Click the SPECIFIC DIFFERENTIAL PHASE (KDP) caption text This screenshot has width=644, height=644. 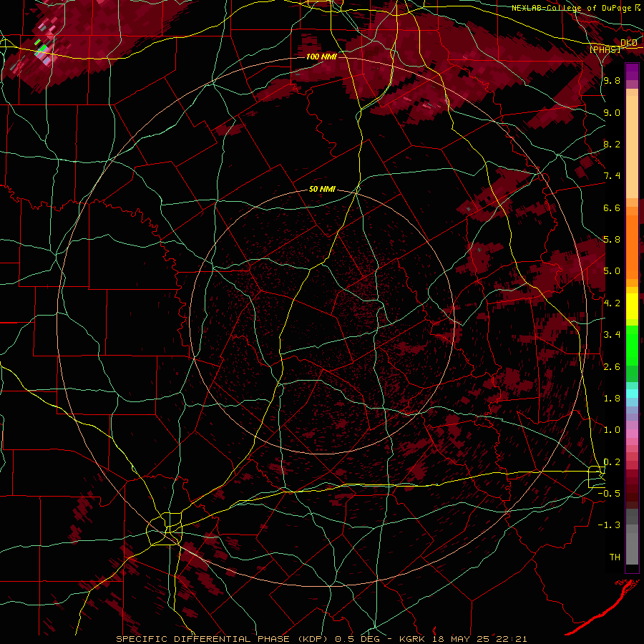point(222,639)
